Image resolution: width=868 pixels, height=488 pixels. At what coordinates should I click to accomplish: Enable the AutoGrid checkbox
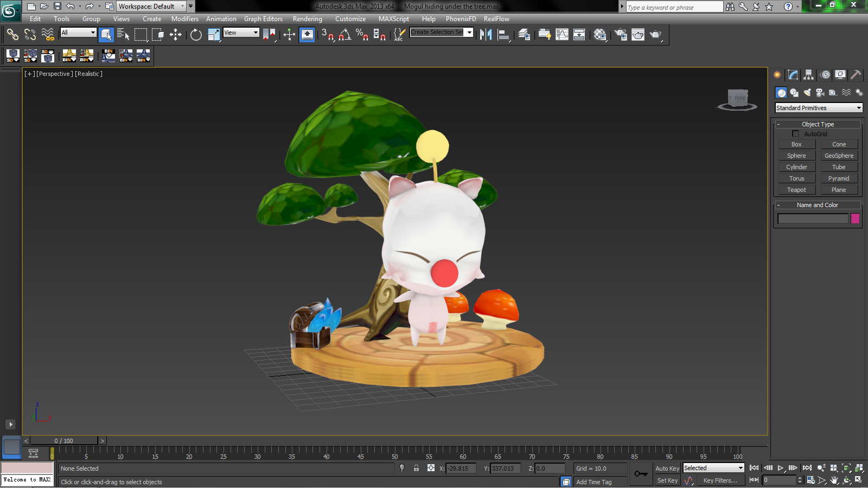pyautogui.click(x=795, y=134)
